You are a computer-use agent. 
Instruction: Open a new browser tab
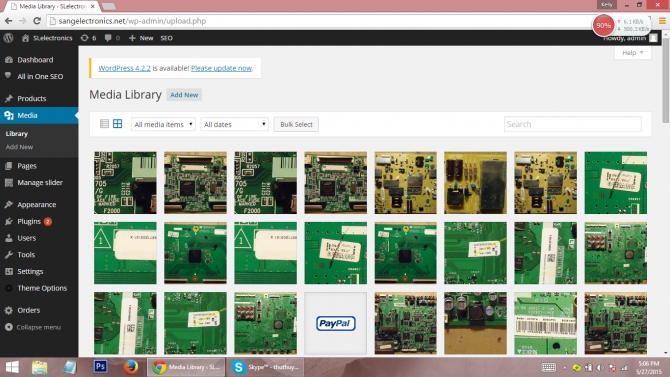coord(109,6)
